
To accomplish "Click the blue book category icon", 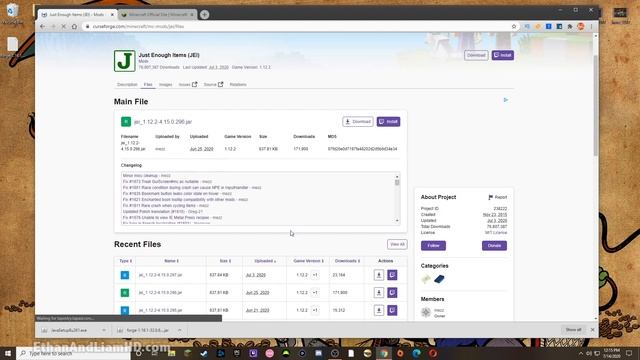I will pyautogui.click(x=439, y=279).
